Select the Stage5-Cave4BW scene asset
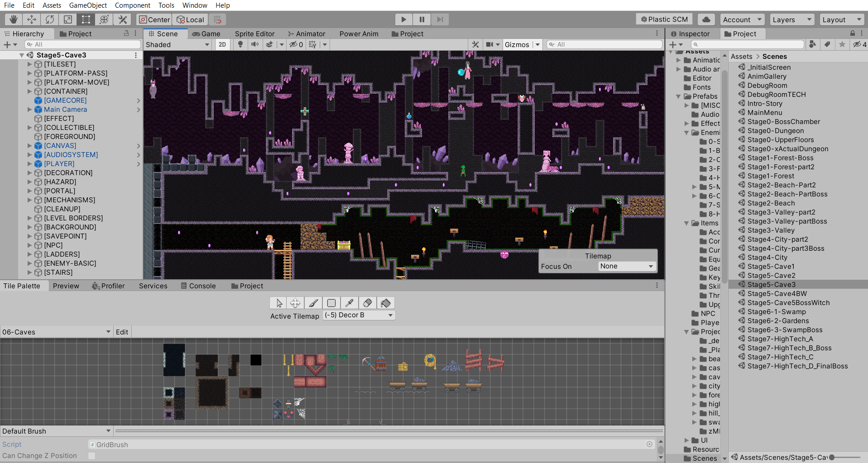 click(777, 294)
